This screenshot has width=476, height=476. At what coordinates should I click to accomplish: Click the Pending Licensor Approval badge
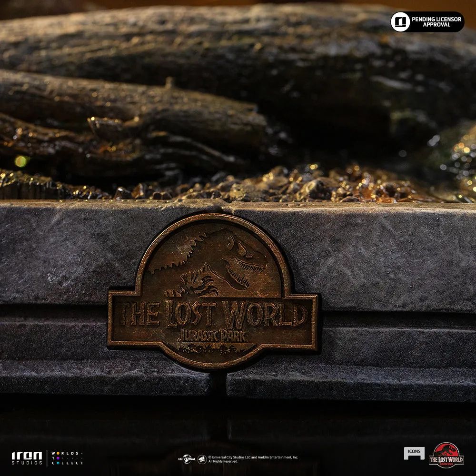(x=427, y=22)
